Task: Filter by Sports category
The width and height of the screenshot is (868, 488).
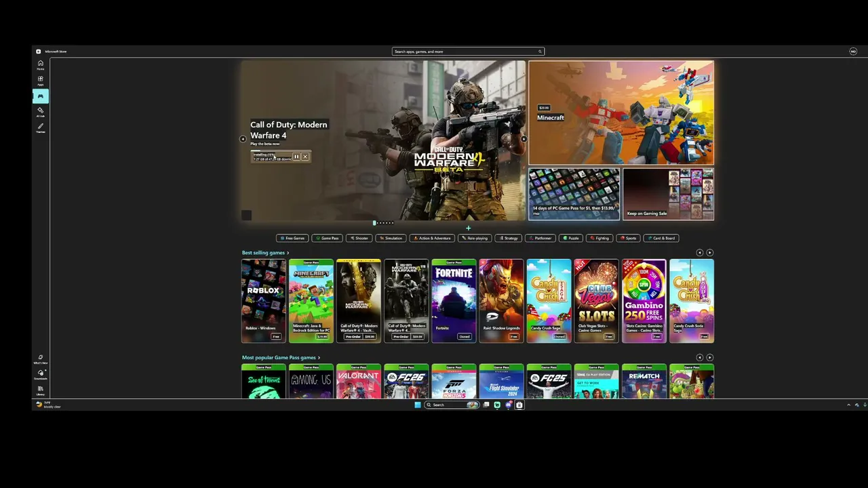Action: [629, 238]
